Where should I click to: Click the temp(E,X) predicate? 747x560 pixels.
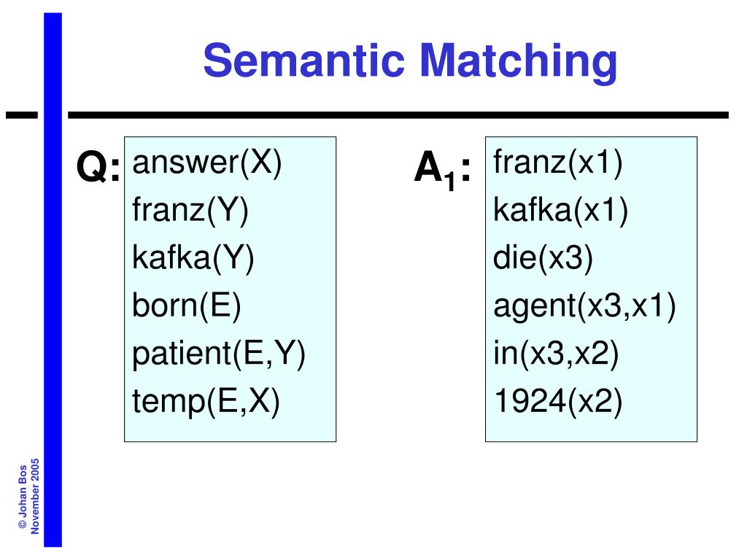pos(206,401)
